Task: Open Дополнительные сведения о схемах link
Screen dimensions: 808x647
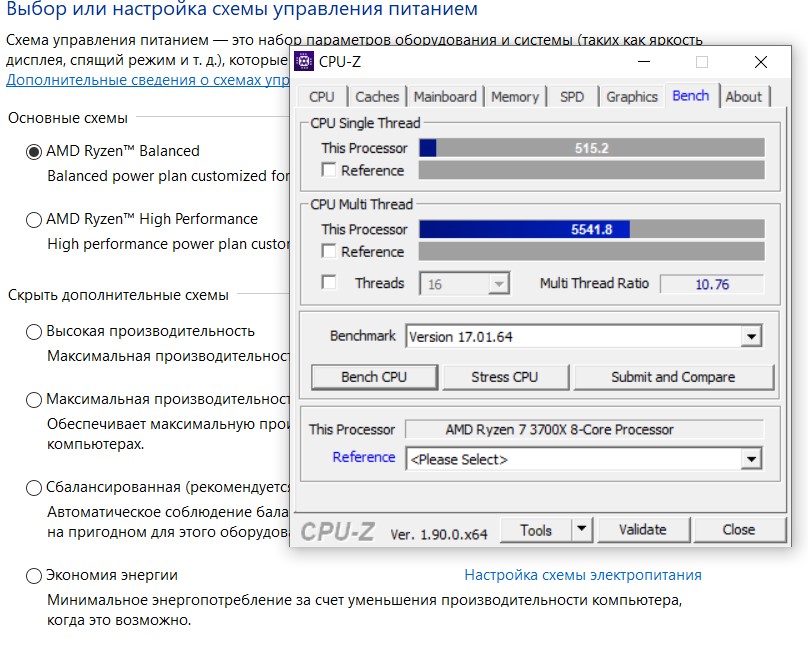Action: [x=148, y=80]
